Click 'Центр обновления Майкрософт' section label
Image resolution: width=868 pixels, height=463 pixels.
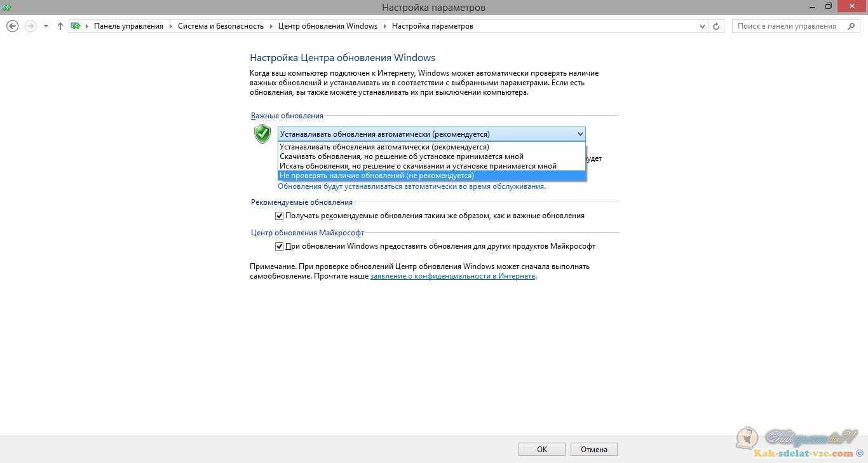click(308, 233)
